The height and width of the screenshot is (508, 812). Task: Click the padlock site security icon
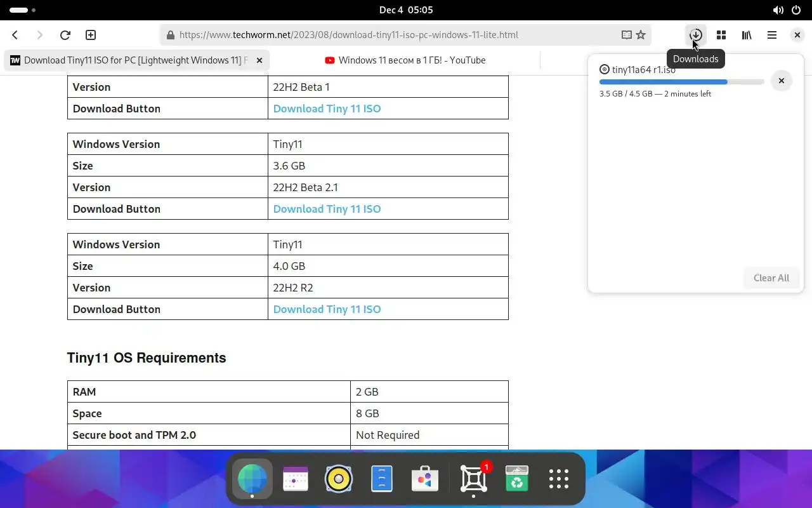coord(170,35)
